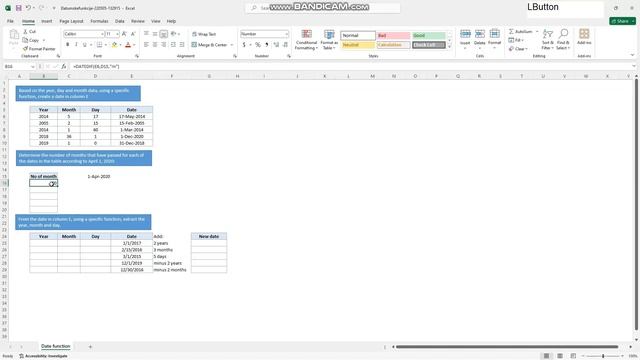Select the Date function sheet tab
640x360 pixels.
[56, 346]
